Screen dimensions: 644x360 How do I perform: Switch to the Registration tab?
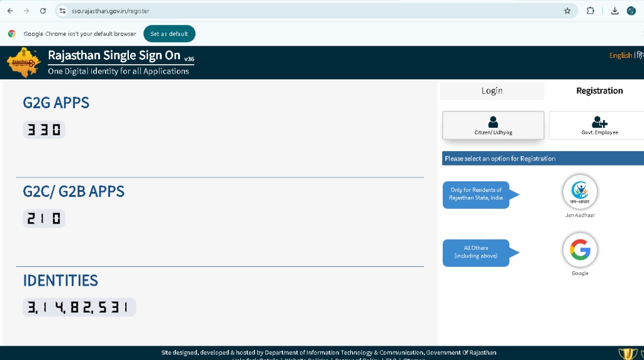pyautogui.click(x=599, y=91)
